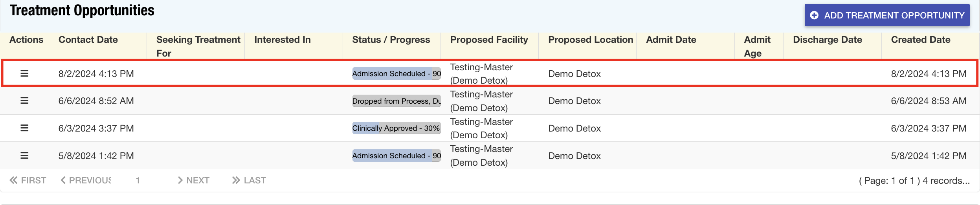The width and height of the screenshot is (980, 205).
Task: Jump to the last page
Action: [249, 180]
